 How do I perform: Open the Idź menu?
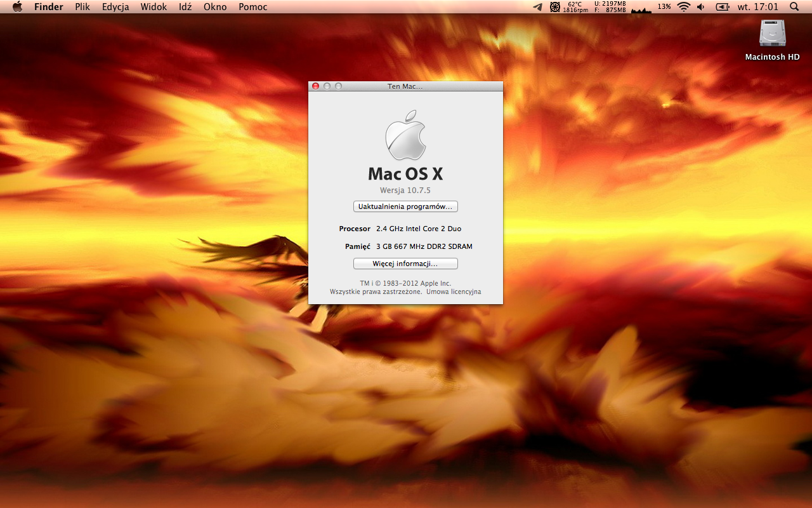pos(185,7)
